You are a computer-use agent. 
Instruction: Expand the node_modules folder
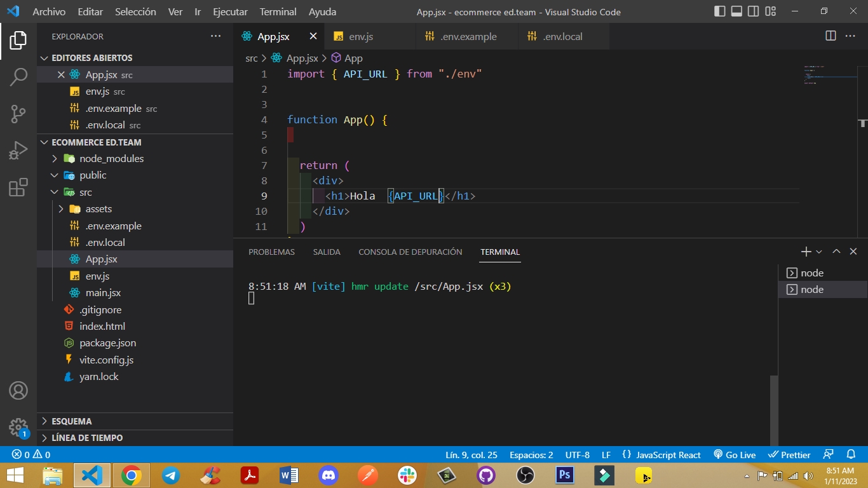(x=111, y=159)
